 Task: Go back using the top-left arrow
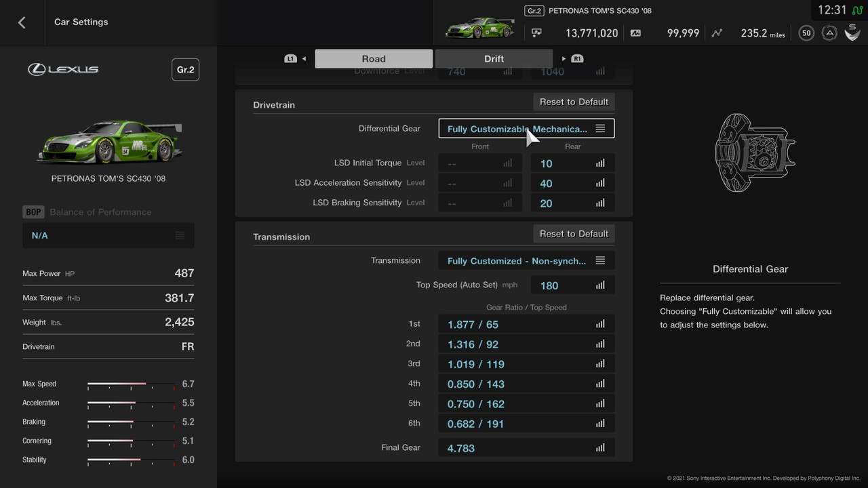[x=22, y=22]
